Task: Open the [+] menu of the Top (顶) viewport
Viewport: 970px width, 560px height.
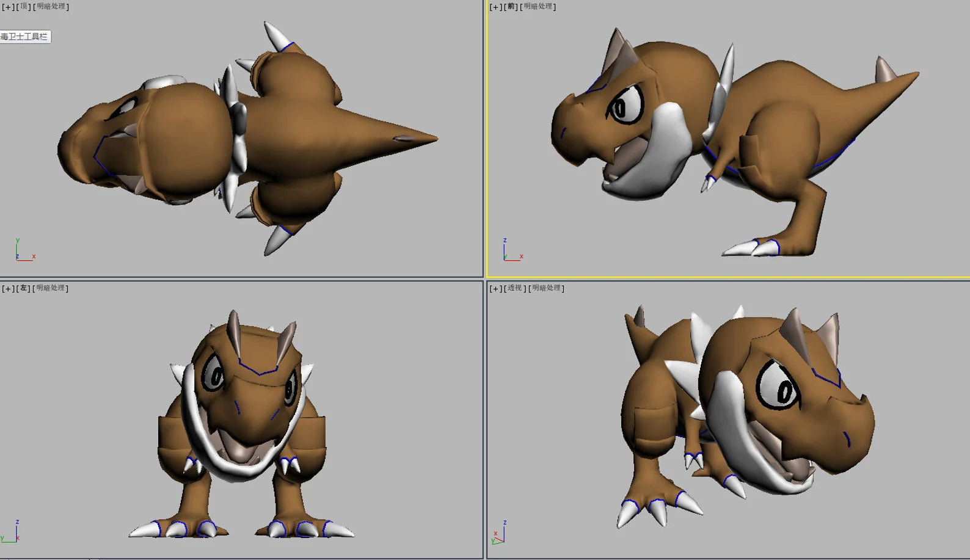Action: [x=8, y=7]
